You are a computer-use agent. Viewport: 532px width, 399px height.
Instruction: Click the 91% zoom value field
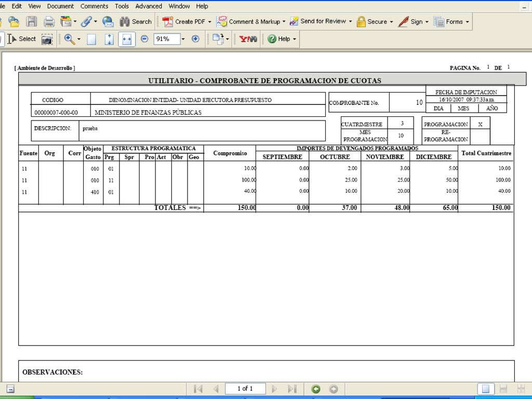(x=167, y=39)
